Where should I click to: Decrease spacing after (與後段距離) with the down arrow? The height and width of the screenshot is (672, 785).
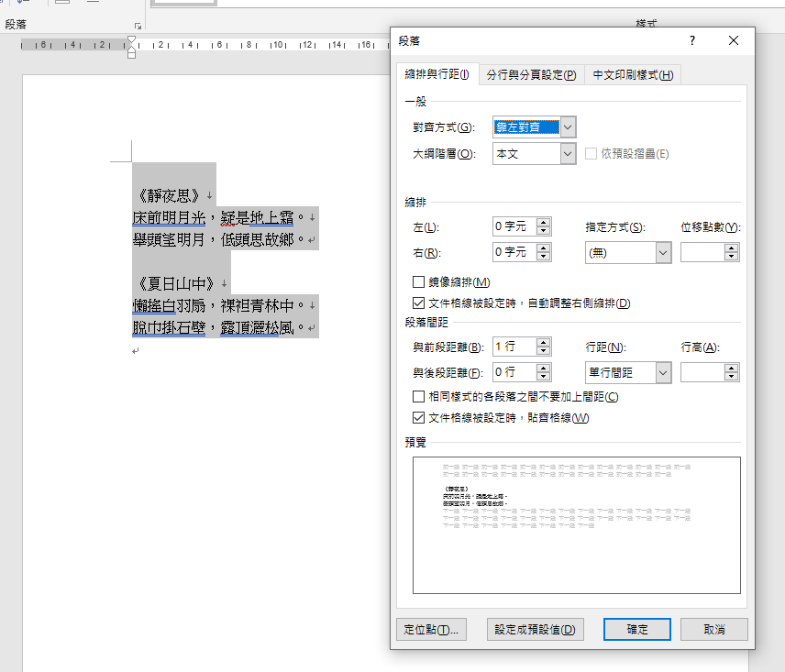pyautogui.click(x=544, y=377)
